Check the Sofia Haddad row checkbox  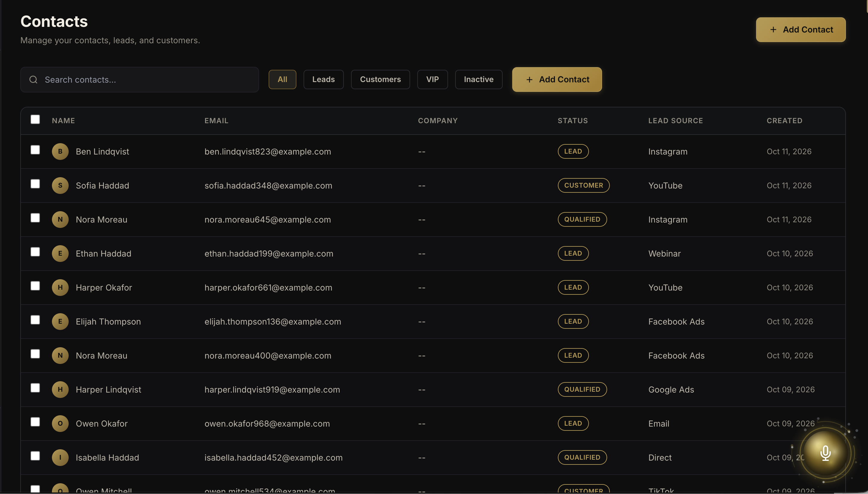(35, 184)
